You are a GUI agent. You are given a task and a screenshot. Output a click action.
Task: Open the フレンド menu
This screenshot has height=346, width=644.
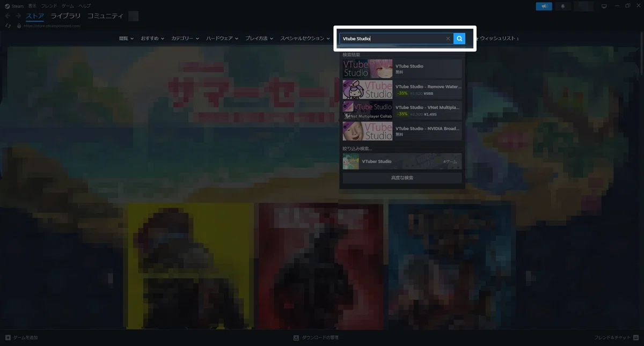[49, 6]
